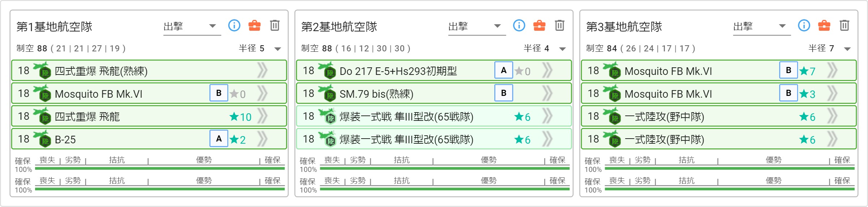Click chevron arrows on first 一式陸攻(野中隊) row
Image resolution: width=868 pixels, height=207 pixels.
point(832,116)
